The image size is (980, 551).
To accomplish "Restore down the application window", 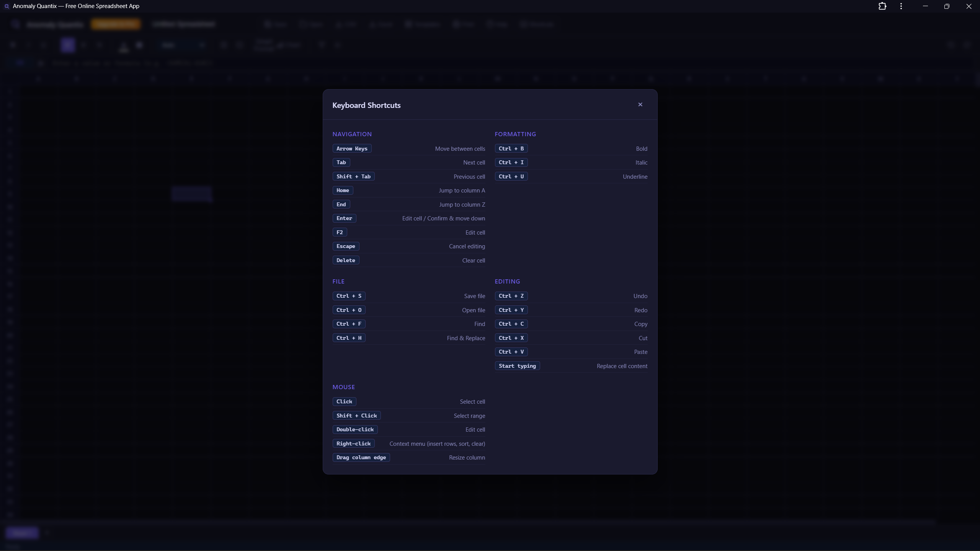I will 947,6.
